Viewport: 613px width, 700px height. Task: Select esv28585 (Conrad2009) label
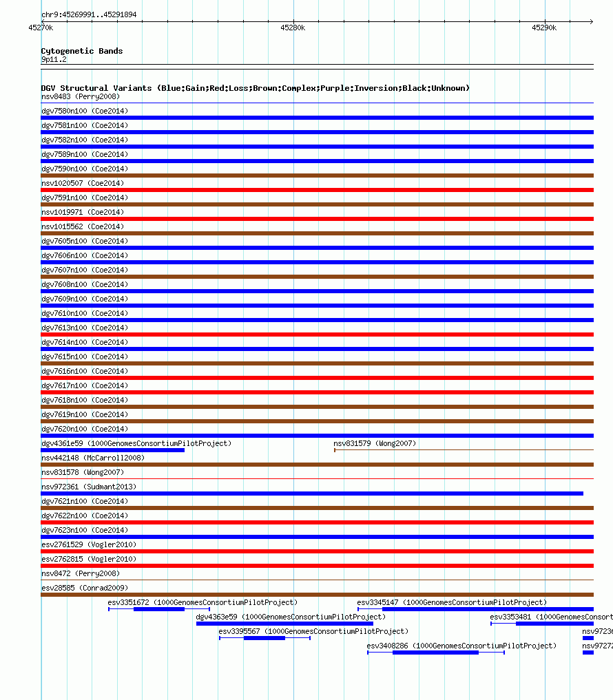[x=85, y=588]
